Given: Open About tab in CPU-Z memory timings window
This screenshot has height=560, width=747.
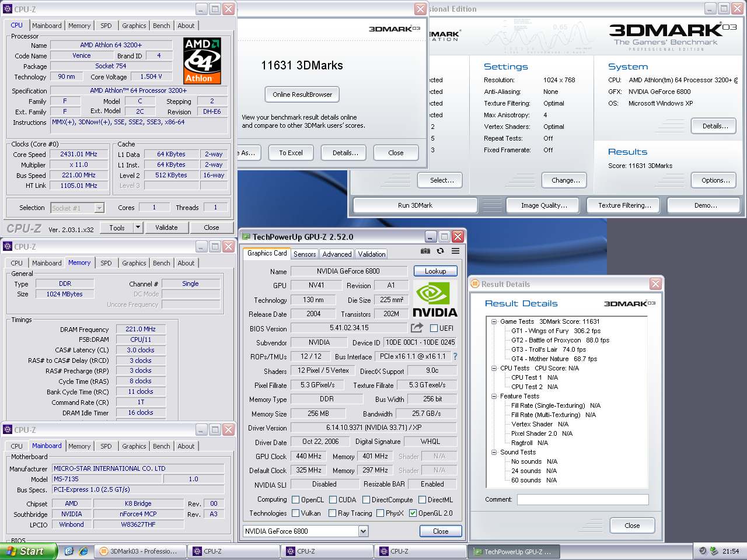Looking at the screenshot, I should 186,263.
